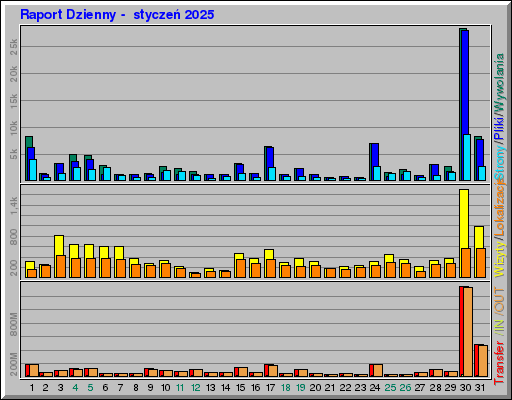Click green weekend day label "5"
512x400 pixels.
coord(90,388)
